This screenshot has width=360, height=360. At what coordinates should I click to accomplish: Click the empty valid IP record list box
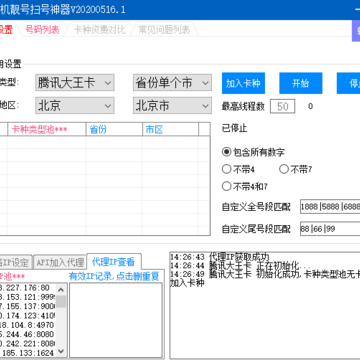(116, 320)
